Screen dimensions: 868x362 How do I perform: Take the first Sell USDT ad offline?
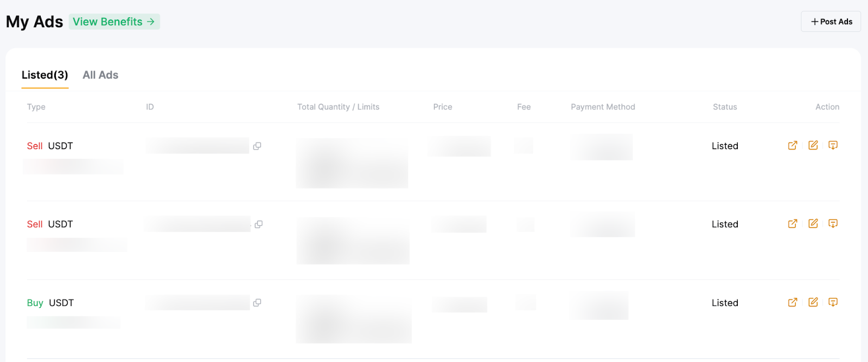click(833, 145)
